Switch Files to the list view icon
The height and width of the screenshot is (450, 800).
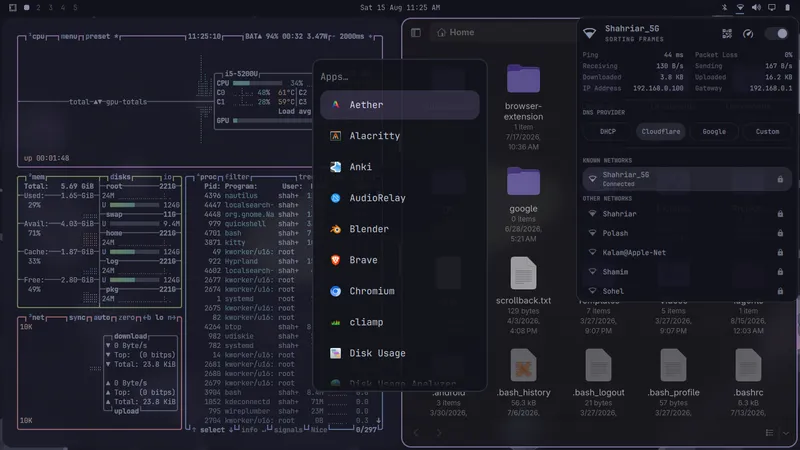pyautogui.click(x=769, y=433)
